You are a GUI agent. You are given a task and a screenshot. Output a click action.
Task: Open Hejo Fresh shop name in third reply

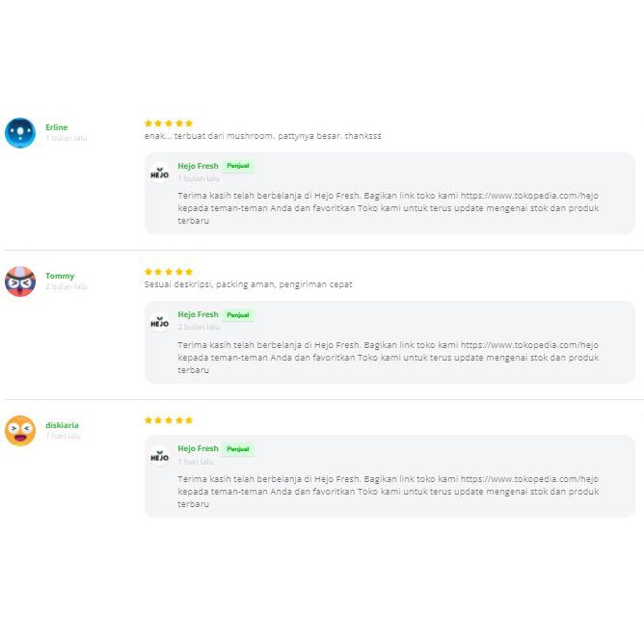tap(198, 448)
